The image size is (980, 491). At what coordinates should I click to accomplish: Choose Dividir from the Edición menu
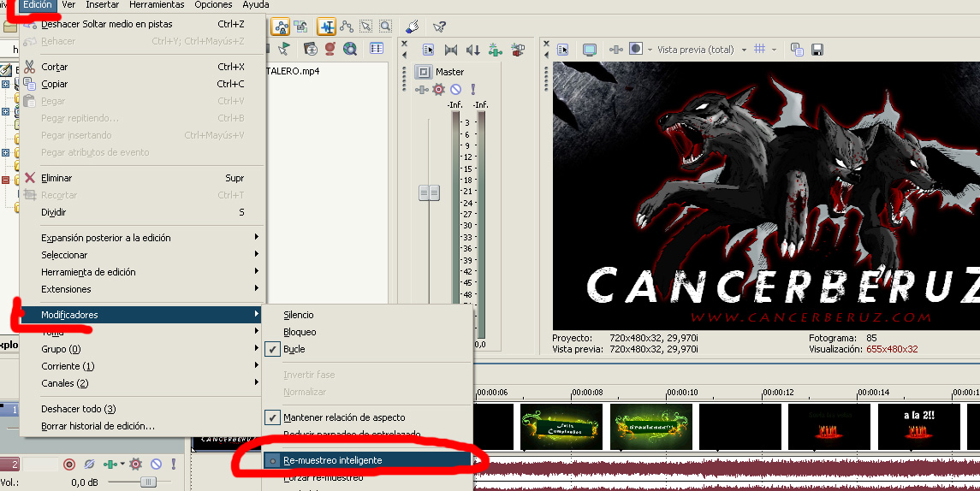142,212
